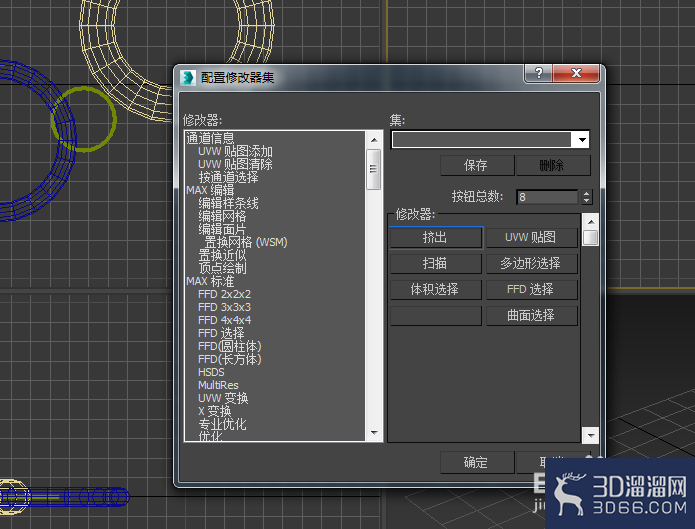The width and height of the screenshot is (695, 529).
Task: Click the 按钮总数 value field
Action: 547,197
